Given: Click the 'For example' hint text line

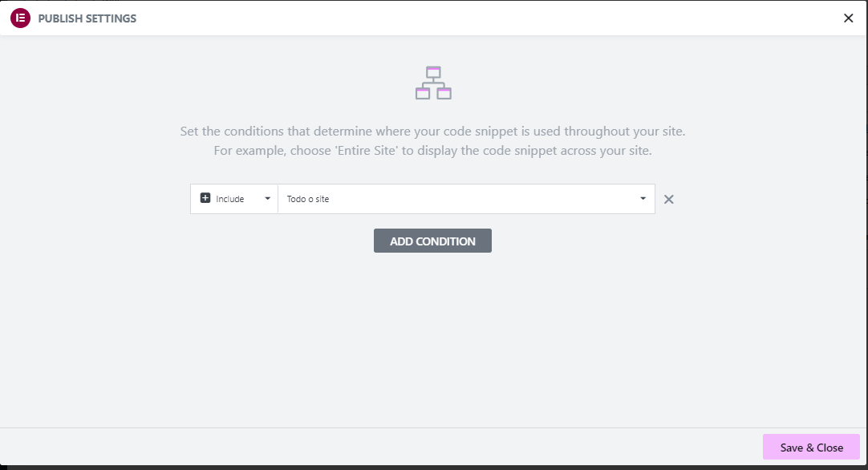Looking at the screenshot, I should pyautogui.click(x=432, y=151).
